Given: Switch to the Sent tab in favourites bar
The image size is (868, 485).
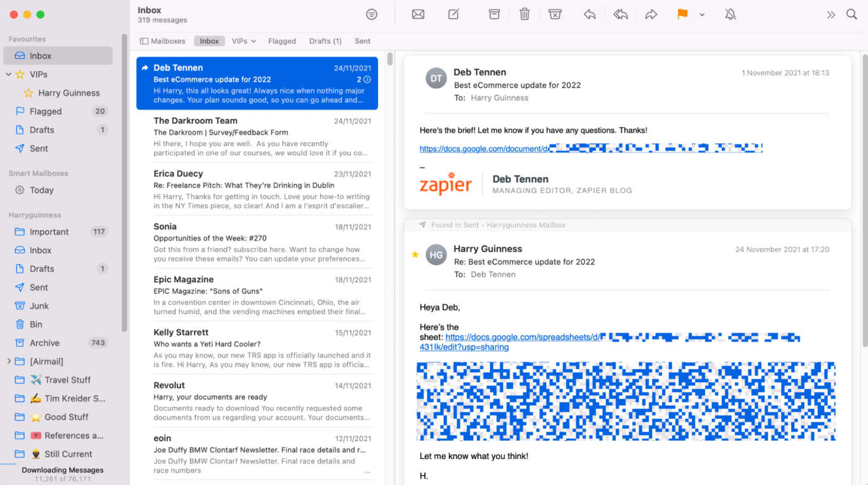Looking at the screenshot, I should tap(363, 41).
